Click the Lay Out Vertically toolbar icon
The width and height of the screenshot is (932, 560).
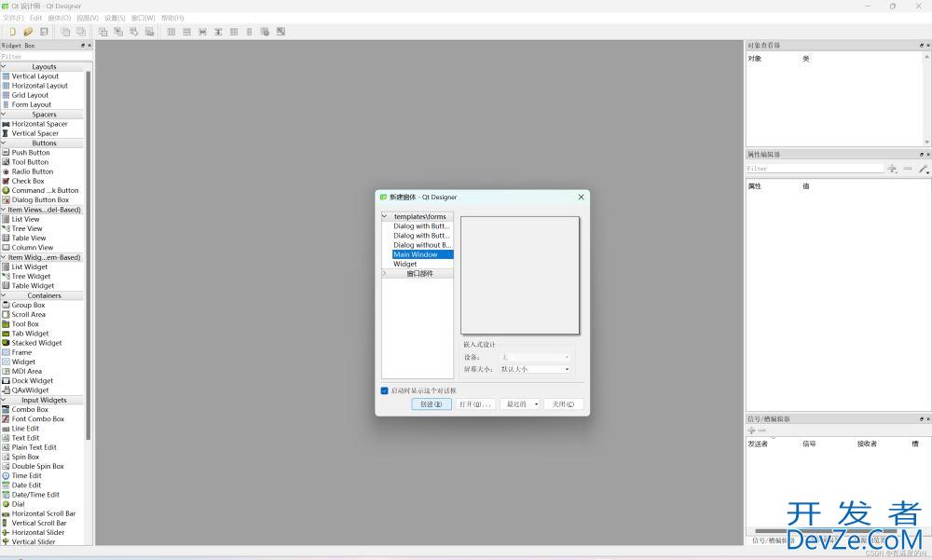pos(186,32)
